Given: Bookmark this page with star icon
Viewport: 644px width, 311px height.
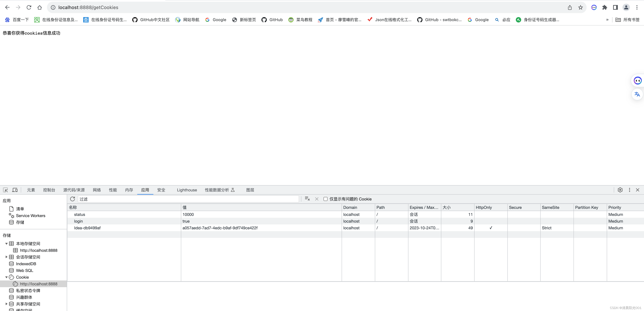Looking at the screenshot, I should coord(581,8).
